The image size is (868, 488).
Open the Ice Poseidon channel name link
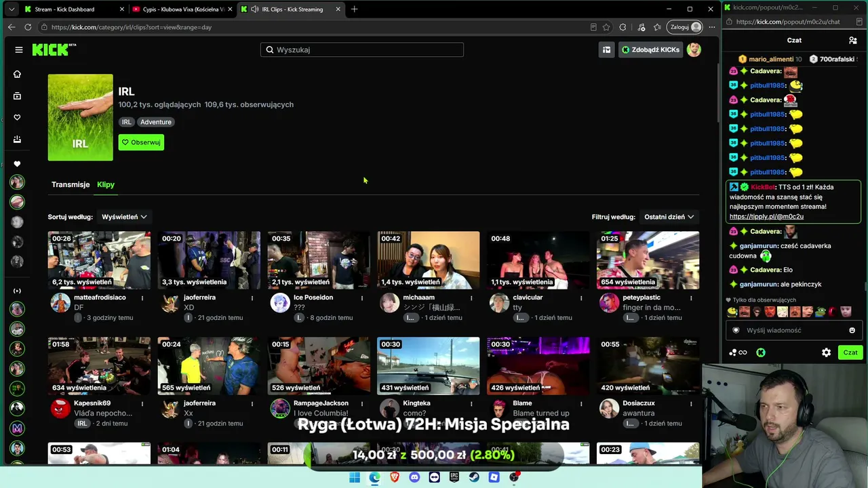coord(313,298)
